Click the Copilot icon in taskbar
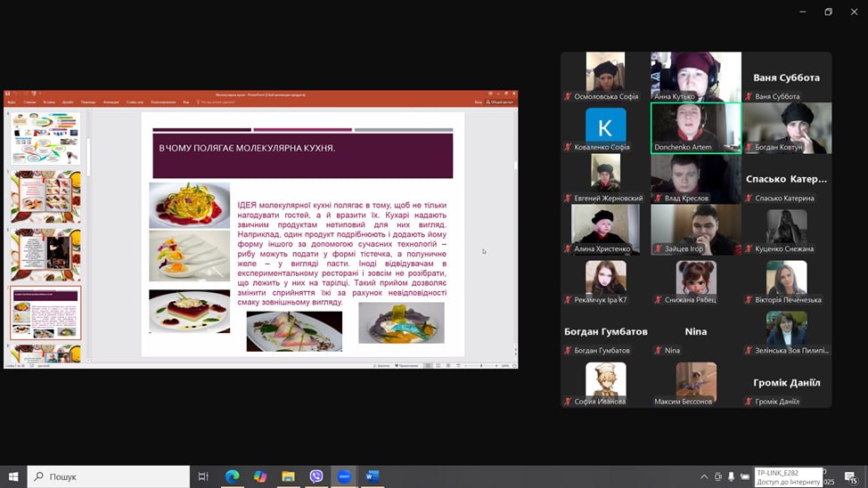This screenshot has height=488, width=868. (x=260, y=476)
